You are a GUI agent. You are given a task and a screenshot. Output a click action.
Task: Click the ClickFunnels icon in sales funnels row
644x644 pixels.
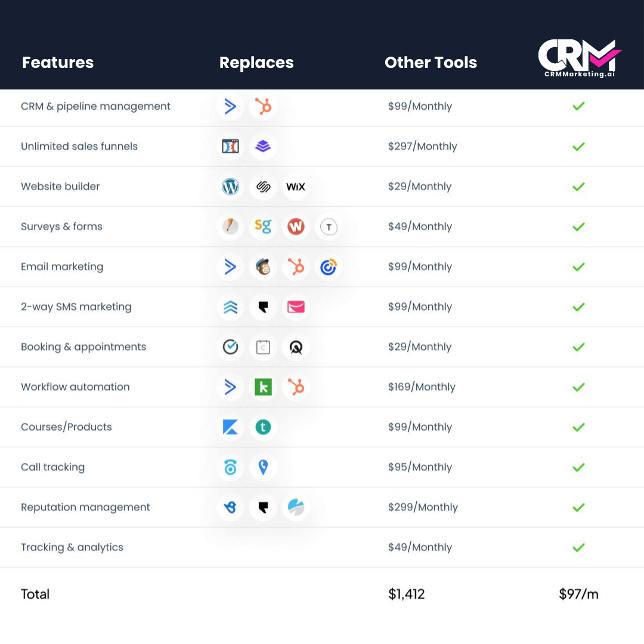coord(230,146)
